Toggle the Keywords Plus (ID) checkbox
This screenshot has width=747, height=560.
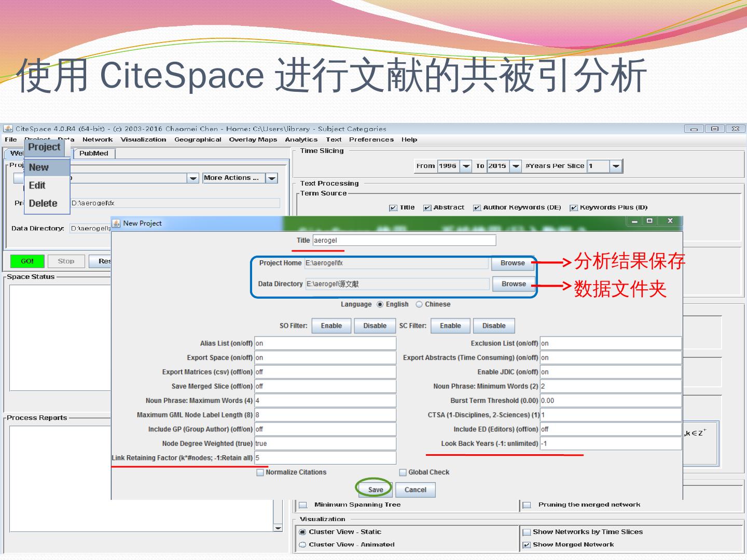(574, 208)
